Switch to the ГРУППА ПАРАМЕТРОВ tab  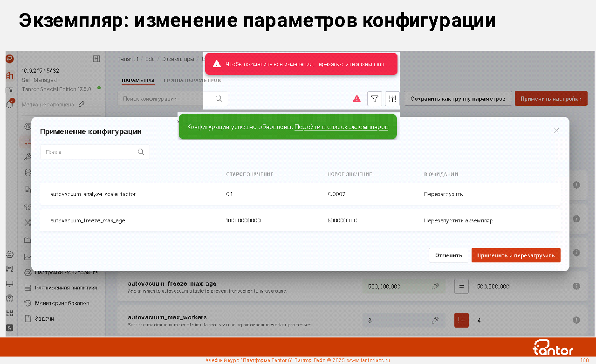[192, 81]
